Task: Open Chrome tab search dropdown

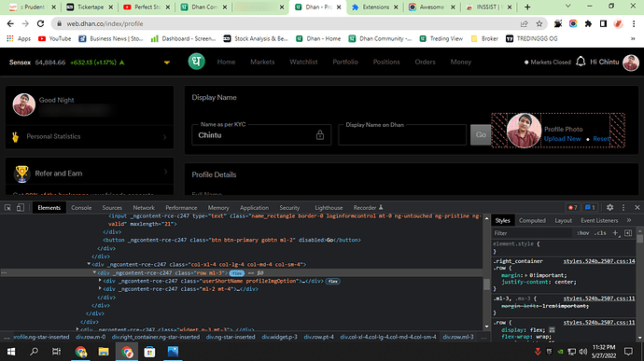Action: (x=568, y=7)
